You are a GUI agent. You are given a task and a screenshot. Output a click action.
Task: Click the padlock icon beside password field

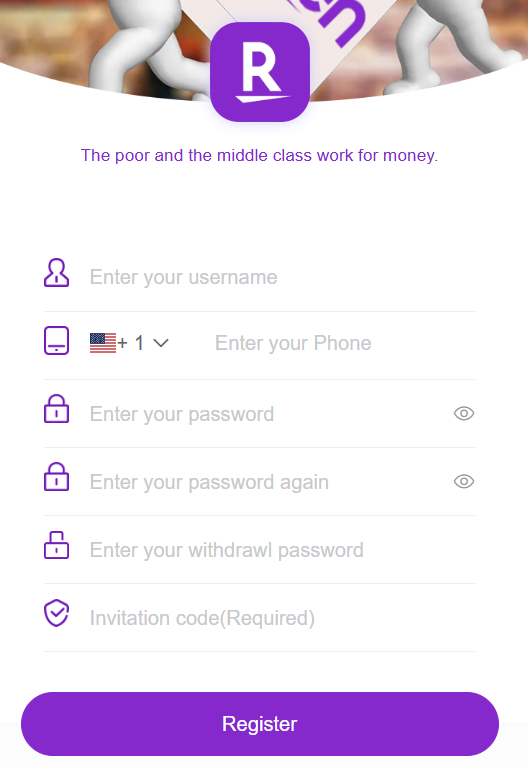coord(56,409)
